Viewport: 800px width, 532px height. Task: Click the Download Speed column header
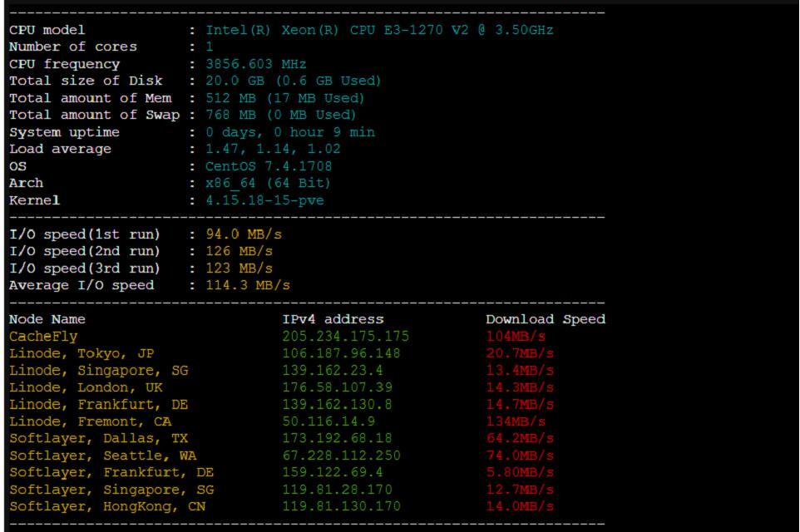tap(546, 319)
